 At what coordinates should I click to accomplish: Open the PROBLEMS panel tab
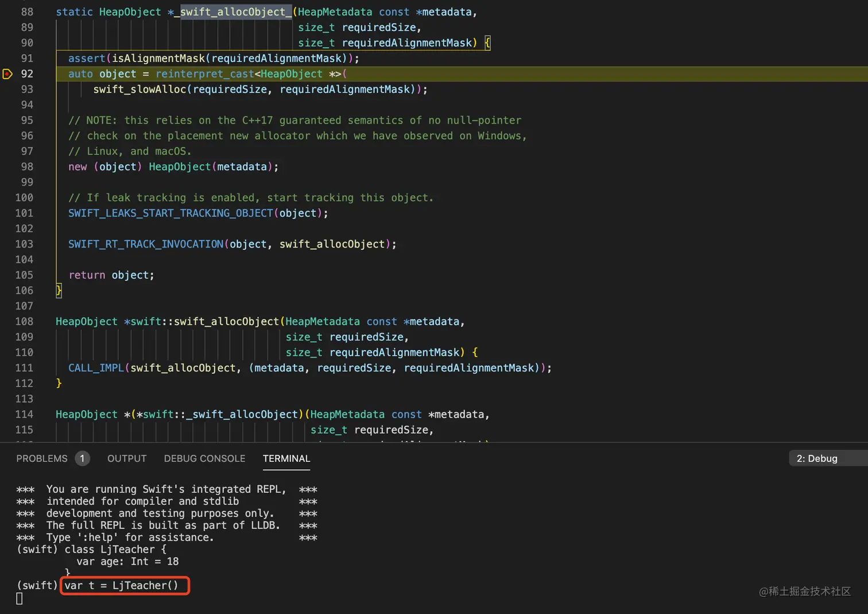[42, 458]
